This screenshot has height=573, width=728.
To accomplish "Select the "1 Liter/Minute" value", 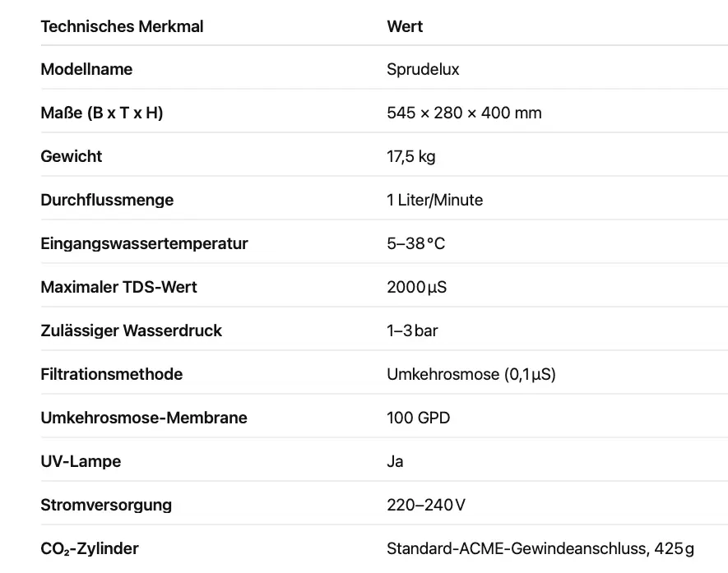I will pyautogui.click(x=434, y=200).
